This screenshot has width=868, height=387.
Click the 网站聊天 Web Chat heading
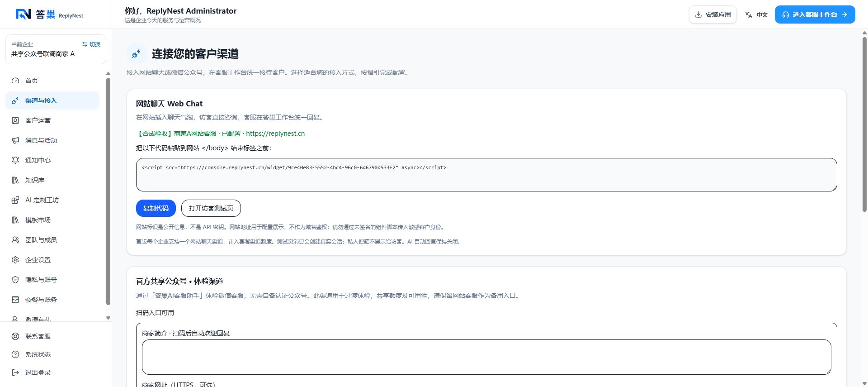(169, 104)
